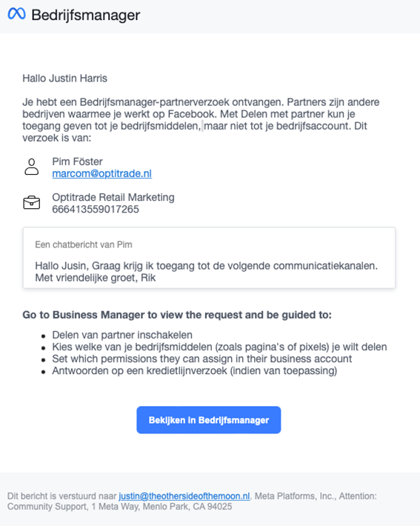The image size is (420, 526).
Task: Click the chat message box from Pim
Action: 209,258
